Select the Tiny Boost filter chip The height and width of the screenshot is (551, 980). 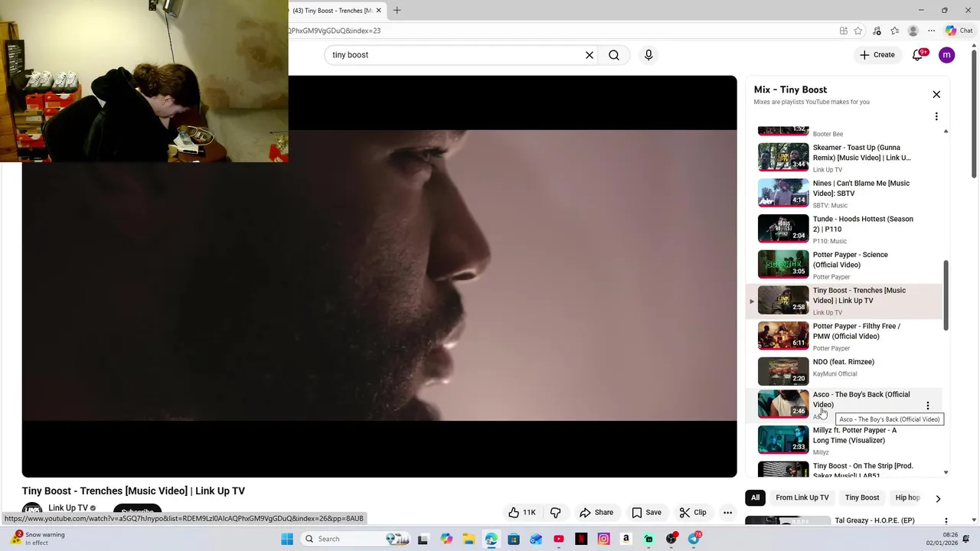pyautogui.click(x=862, y=497)
